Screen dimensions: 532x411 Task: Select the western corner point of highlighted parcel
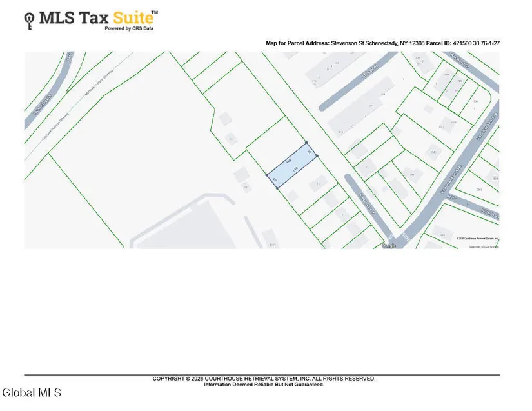(266, 174)
